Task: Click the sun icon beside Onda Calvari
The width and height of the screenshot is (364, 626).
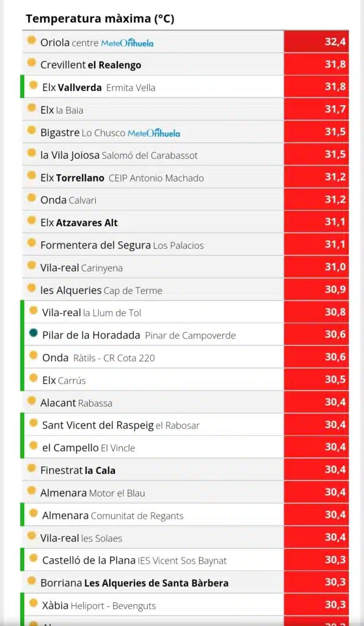Action: pos(32,197)
